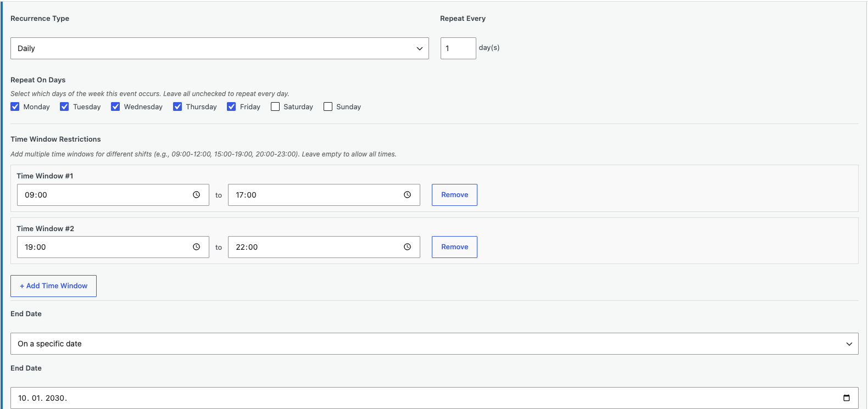The height and width of the screenshot is (409, 868).
Task: Open the Recurrence Type dropdown showing Daily
Action: 220,48
